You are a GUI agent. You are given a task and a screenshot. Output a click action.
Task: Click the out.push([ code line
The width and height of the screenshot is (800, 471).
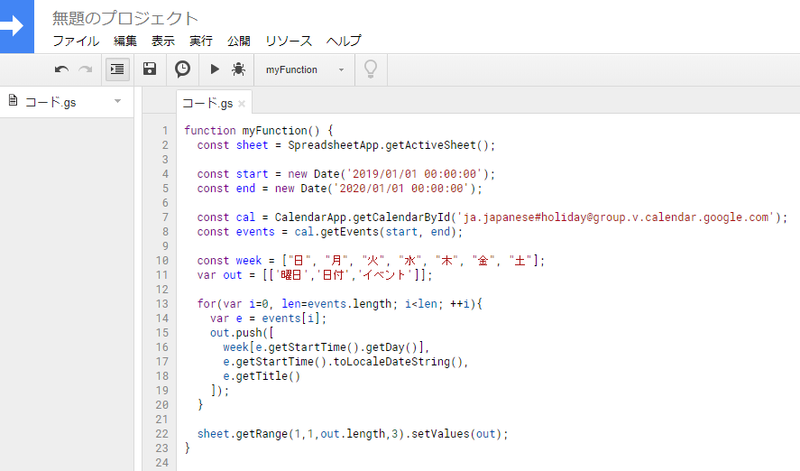tap(242, 333)
